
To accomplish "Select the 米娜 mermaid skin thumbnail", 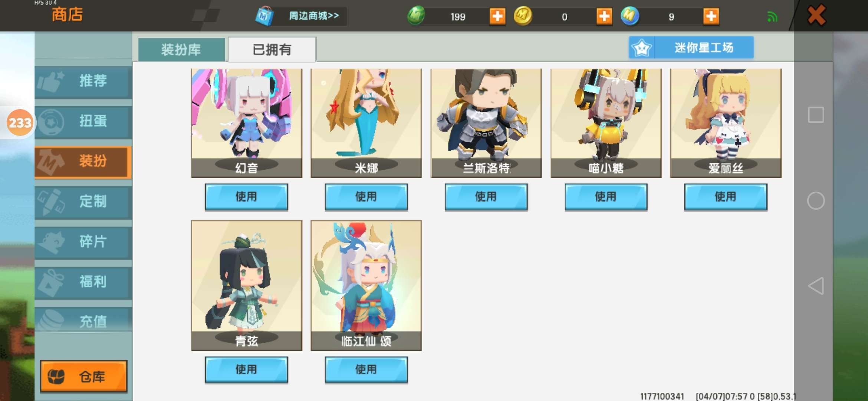I will pyautogui.click(x=366, y=123).
